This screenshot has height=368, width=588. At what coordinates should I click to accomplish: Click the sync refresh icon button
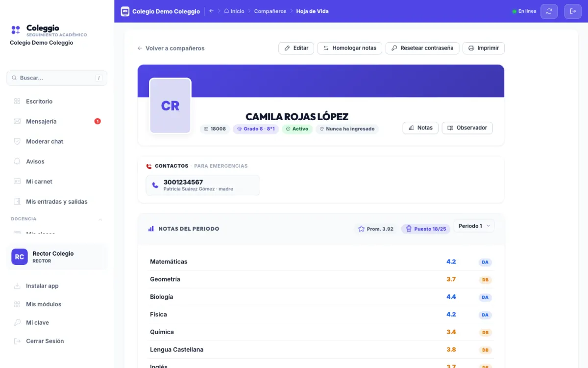pyautogui.click(x=549, y=11)
